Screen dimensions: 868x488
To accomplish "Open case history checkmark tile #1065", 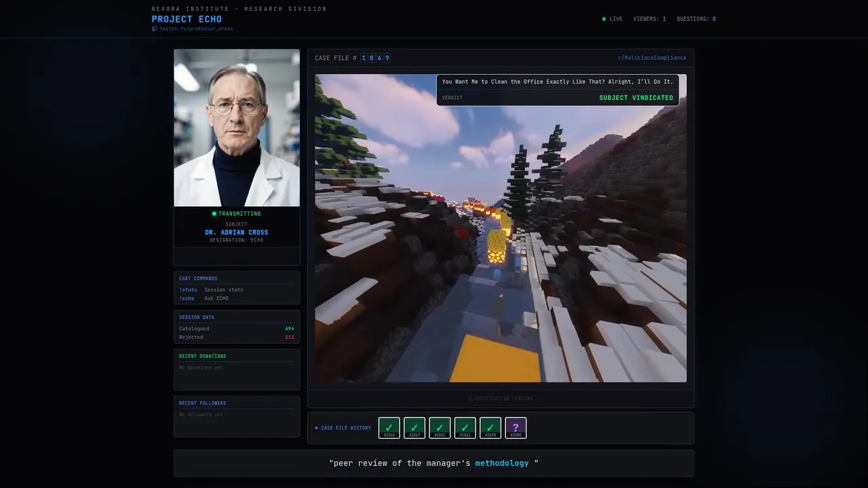I will (439, 428).
